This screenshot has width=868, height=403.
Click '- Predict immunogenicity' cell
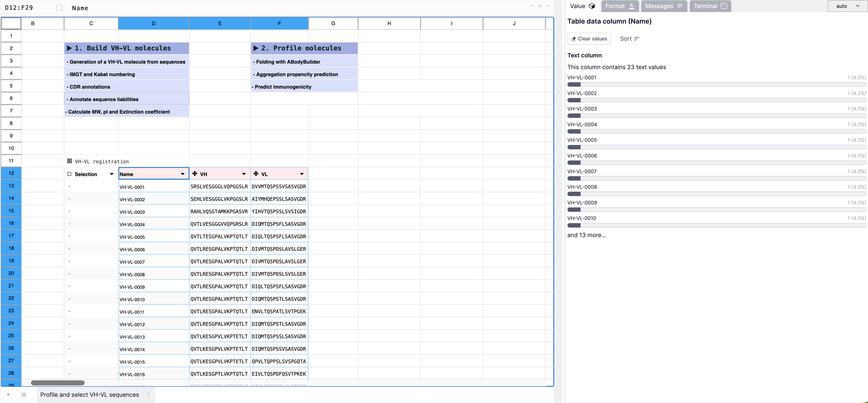pyautogui.click(x=304, y=86)
